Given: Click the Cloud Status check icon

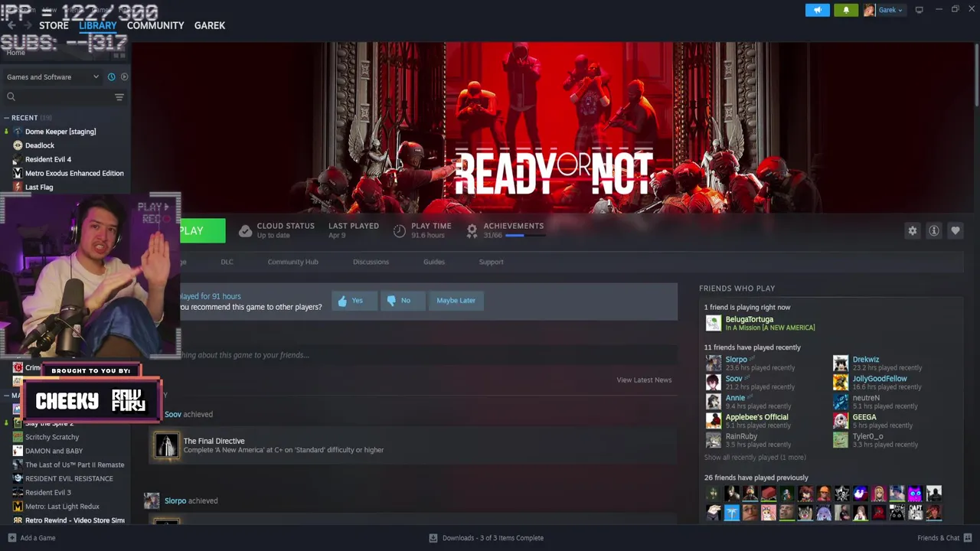Looking at the screenshot, I should tap(245, 230).
